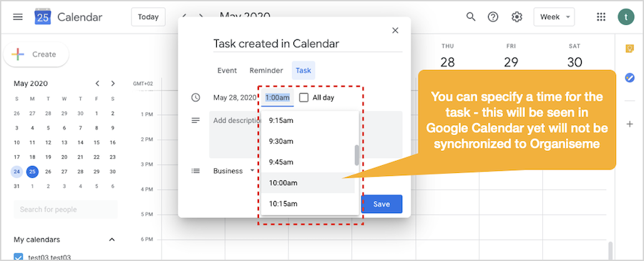Viewport: 644px width, 261px height.
Task: Open the Google apps grid
Action: point(601,17)
